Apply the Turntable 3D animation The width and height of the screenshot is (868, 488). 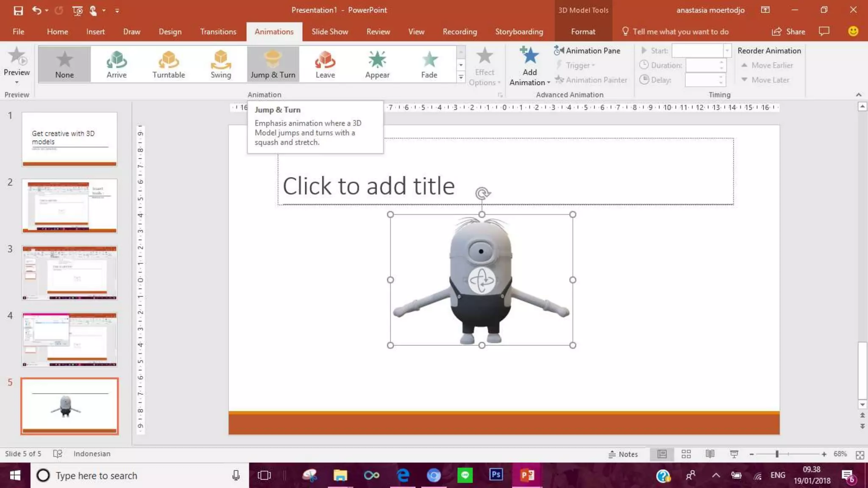coord(168,64)
